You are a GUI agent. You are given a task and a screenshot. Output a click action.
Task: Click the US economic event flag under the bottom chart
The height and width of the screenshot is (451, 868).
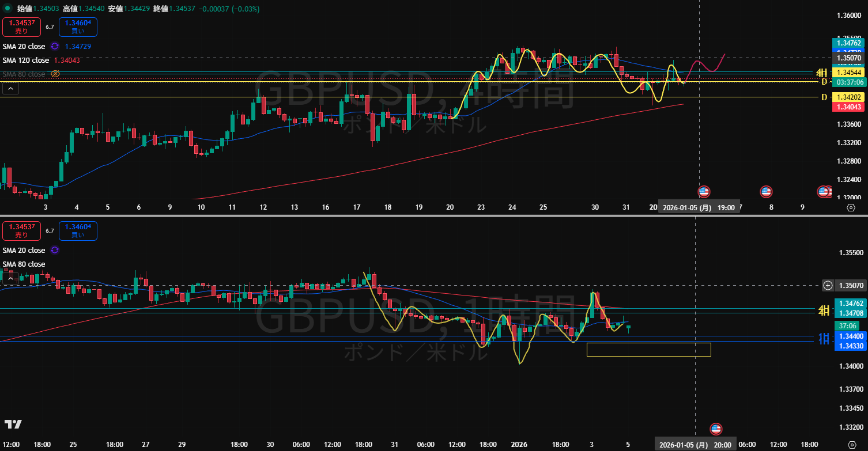(716, 429)
